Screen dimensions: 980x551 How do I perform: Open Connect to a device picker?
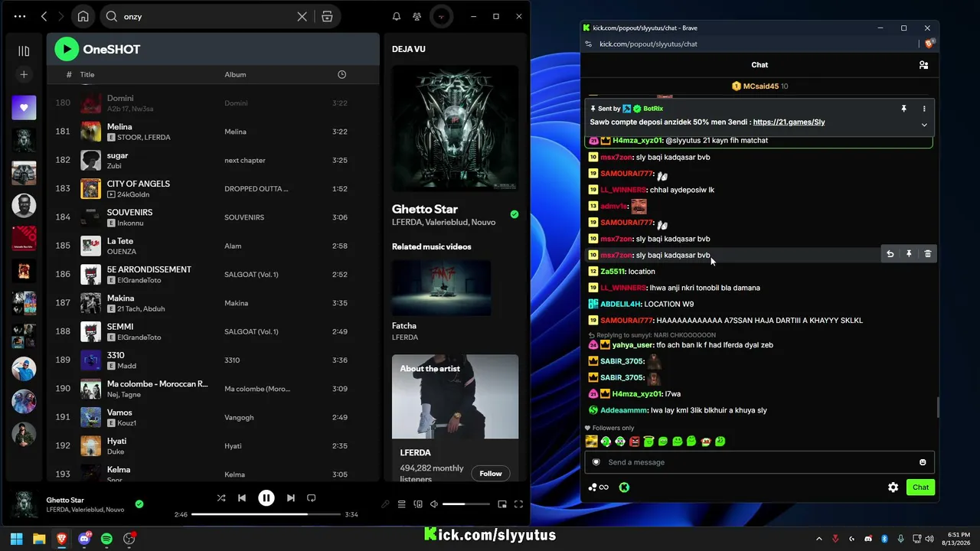tap(418, 504)
